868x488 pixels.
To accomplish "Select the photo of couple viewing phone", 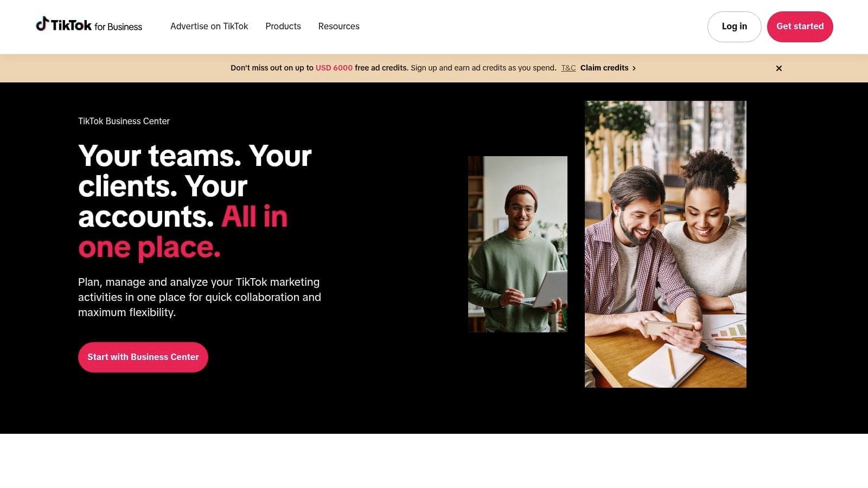I will tap(666, 244).
